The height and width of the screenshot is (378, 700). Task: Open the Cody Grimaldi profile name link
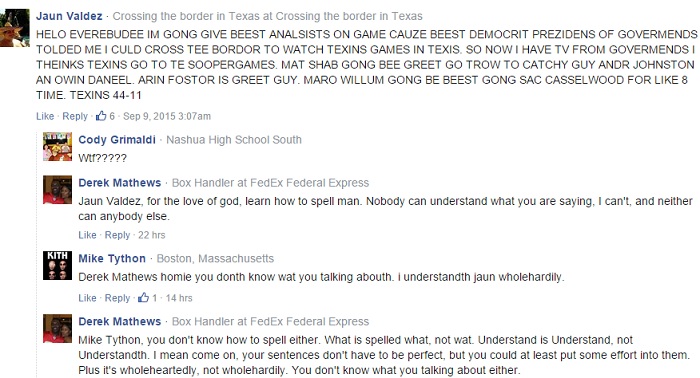coord(117,140)
